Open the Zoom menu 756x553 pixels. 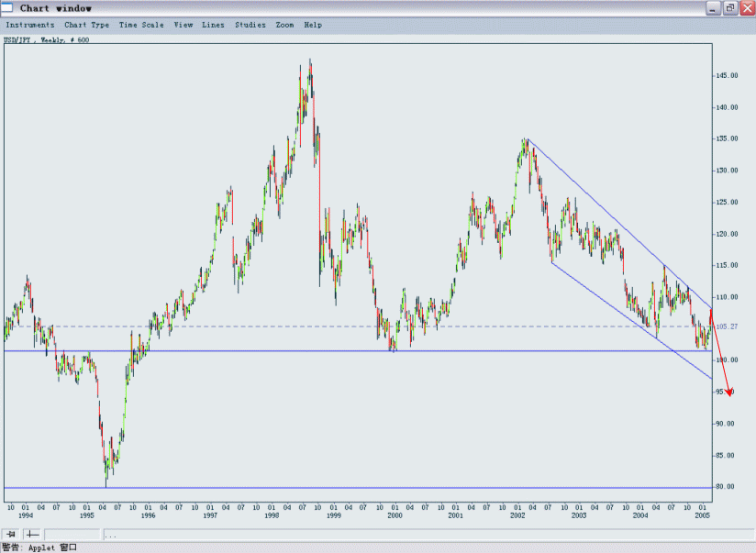pos(284,25)
